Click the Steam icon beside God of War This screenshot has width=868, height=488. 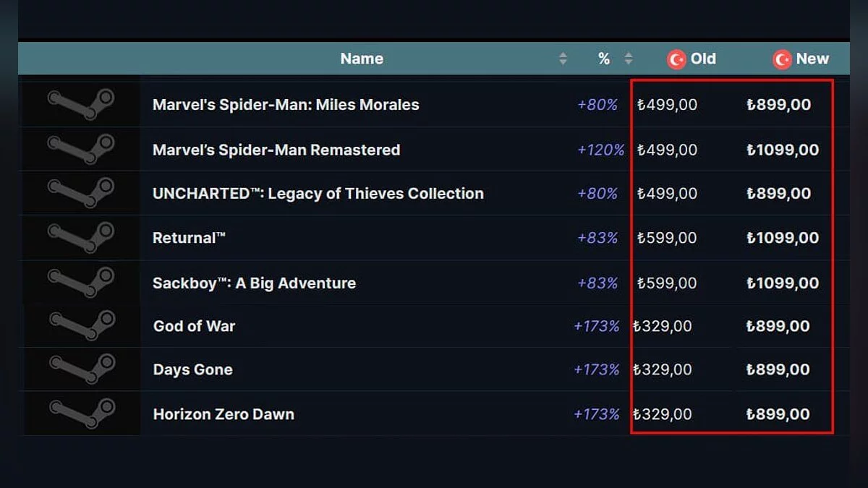click(x=81, y=326)
